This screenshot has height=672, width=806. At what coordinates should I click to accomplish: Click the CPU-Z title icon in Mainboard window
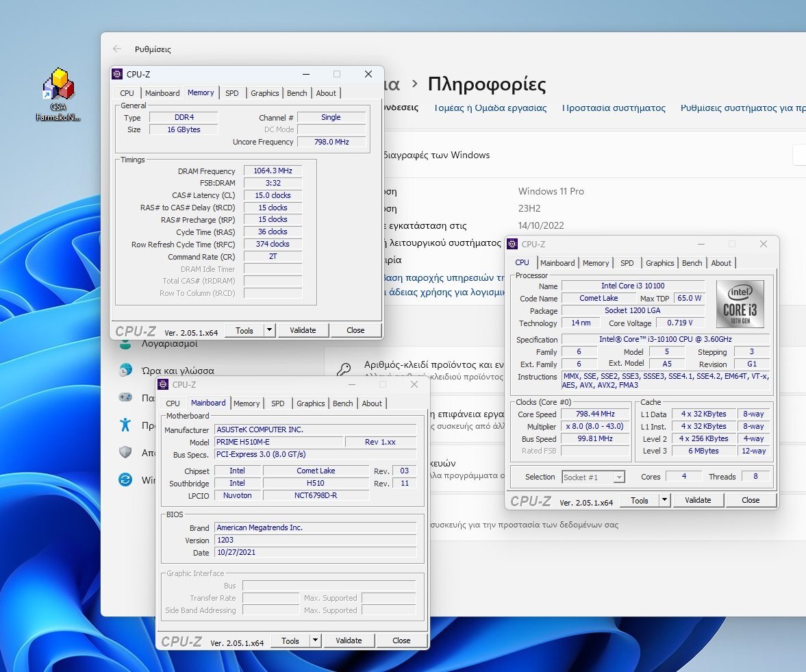point(163,384)
